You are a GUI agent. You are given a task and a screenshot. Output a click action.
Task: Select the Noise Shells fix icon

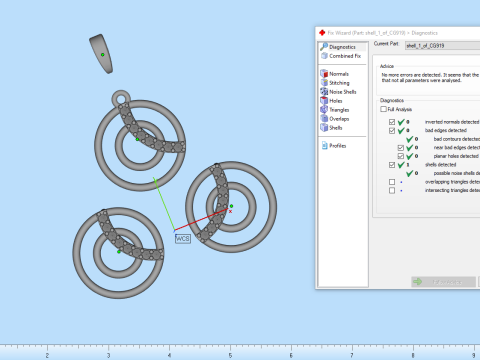(324, 92)
